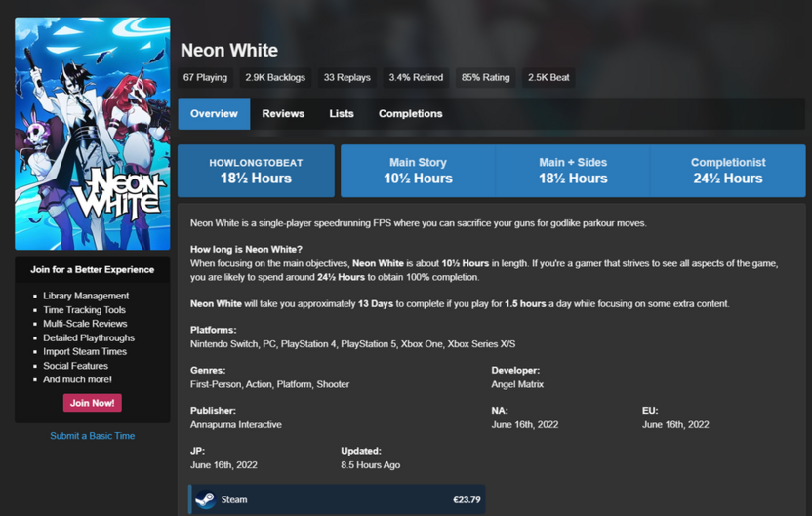This screenshot has height=516, width=812.
Task: Click the 85% Rating badge
Action: click(x=485, y=78)
